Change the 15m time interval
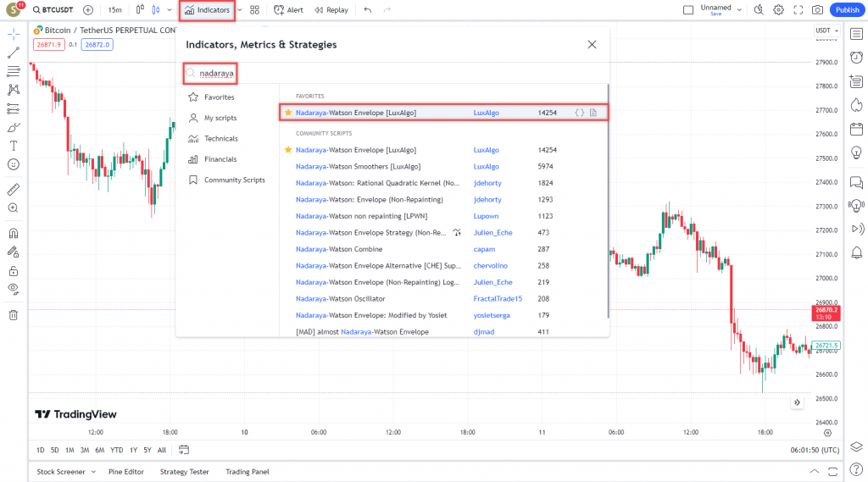The width and height of the screenshot is (868, 482). point(114,10)
